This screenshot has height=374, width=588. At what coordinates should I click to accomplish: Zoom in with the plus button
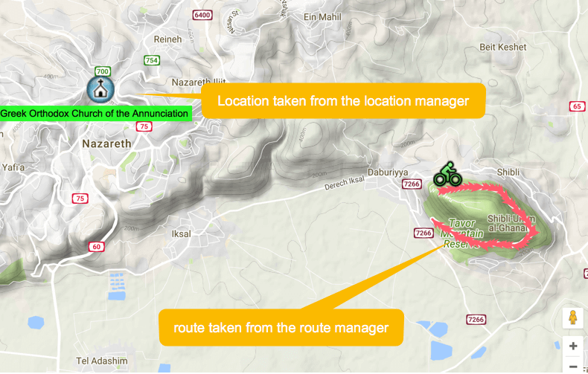[x=572, y=346]
